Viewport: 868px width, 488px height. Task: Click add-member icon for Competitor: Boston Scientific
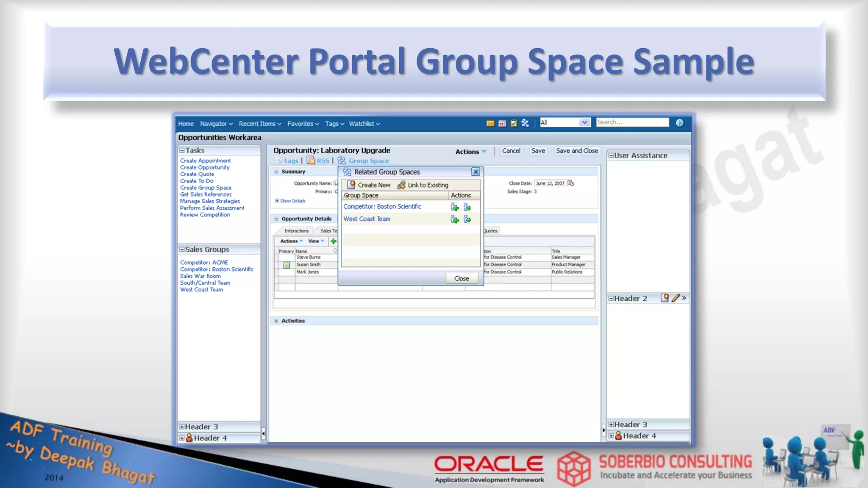point(455,207)
